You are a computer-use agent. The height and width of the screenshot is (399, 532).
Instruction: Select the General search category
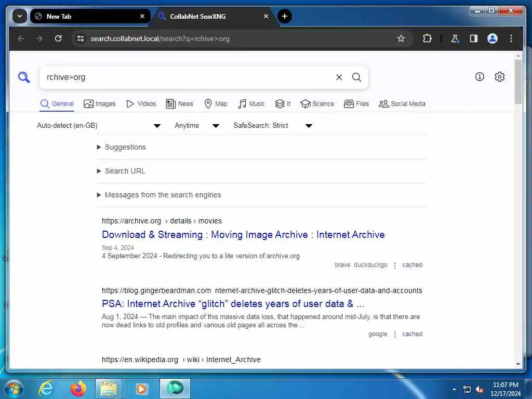pos(57,103)
